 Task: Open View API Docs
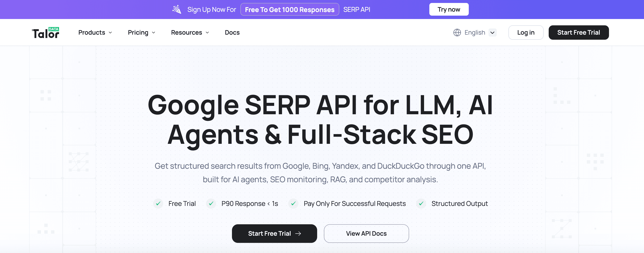(366, 233)
